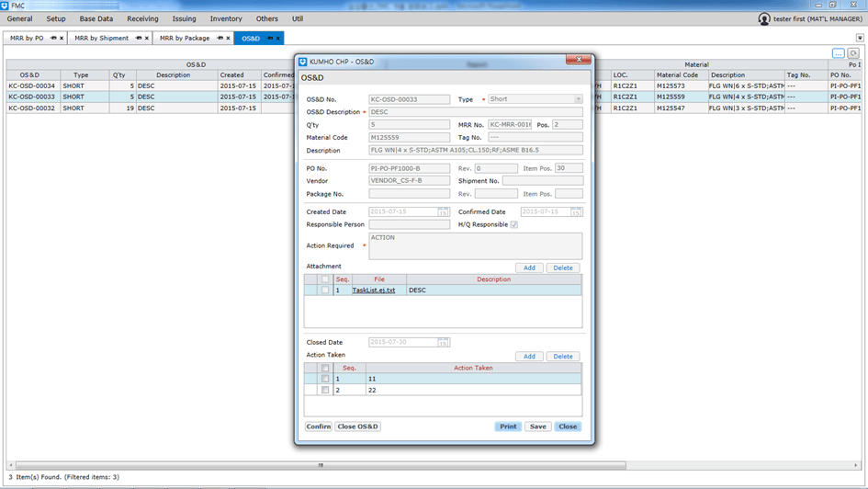
Task: Switch to the MRR by Package tab
Action: click(x=185, y=39)
